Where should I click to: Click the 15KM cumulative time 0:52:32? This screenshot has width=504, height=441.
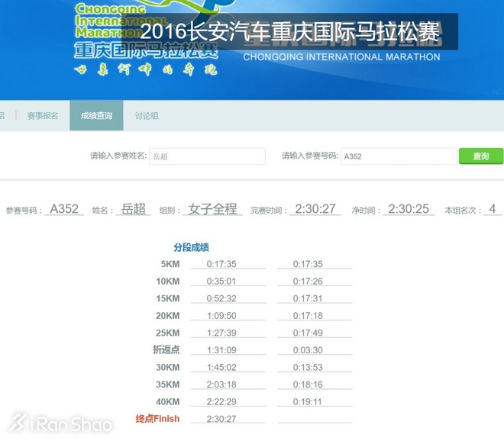(221, 299)
